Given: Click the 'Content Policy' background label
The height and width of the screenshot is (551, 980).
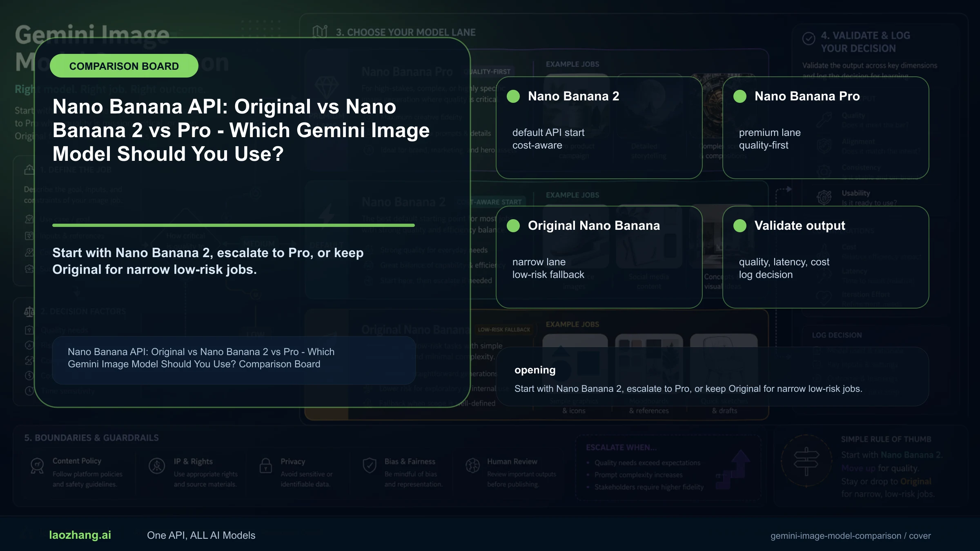Looking at the screenshot, I should tap(77, 461).
